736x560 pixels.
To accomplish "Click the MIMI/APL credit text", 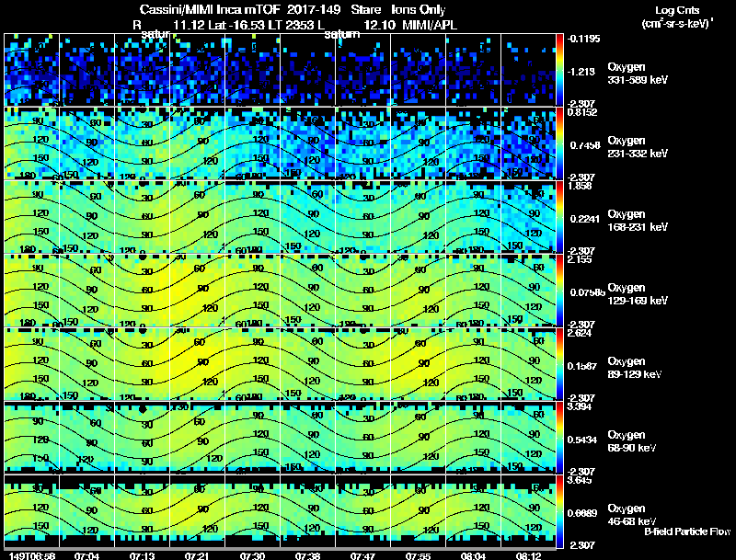I will [430, 25].
